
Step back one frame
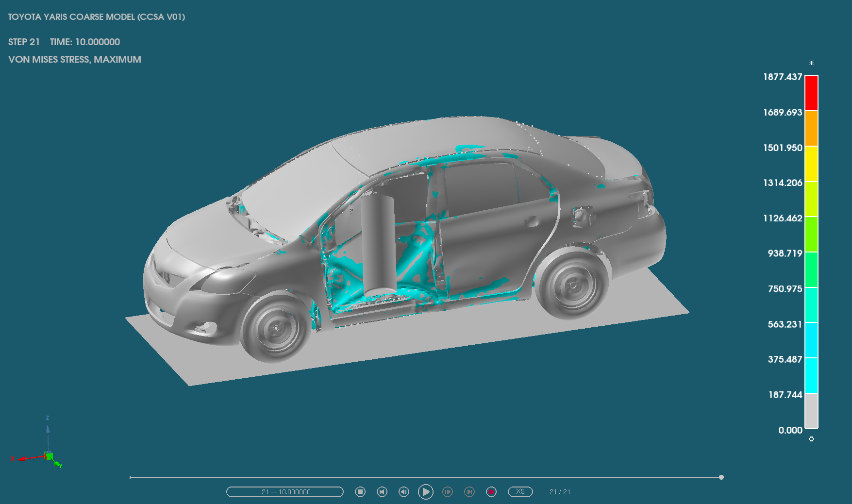[x=404, y=492]
